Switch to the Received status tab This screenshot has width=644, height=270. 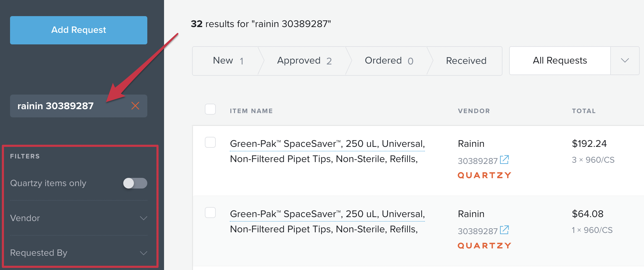(466, 61)
